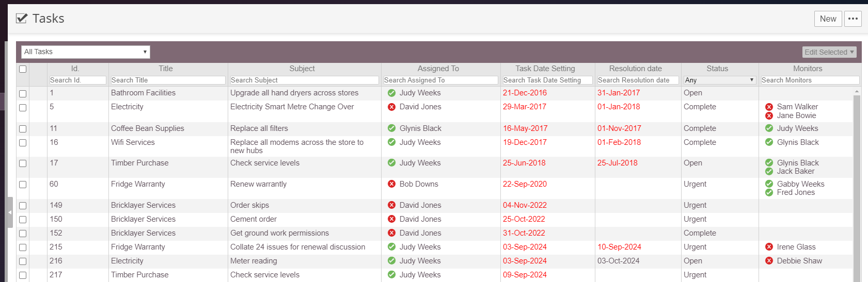Click subject 'Renew warrantly'
The image size is (868, 282).
(258, 184)
